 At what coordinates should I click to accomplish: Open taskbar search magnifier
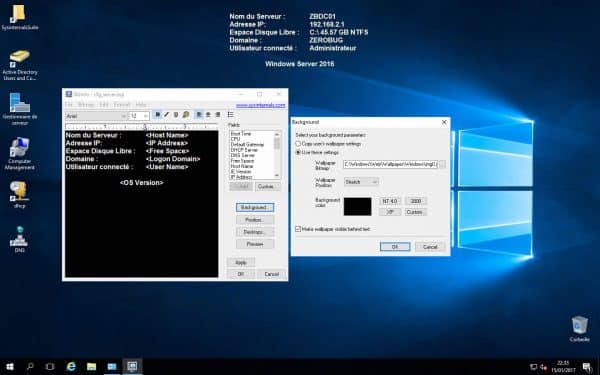(x=30, y=367)
